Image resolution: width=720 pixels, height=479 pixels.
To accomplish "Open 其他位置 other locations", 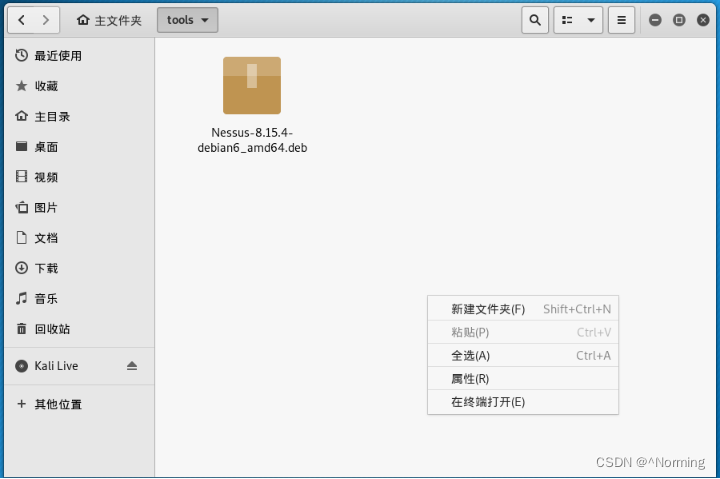I will [79, 404].
